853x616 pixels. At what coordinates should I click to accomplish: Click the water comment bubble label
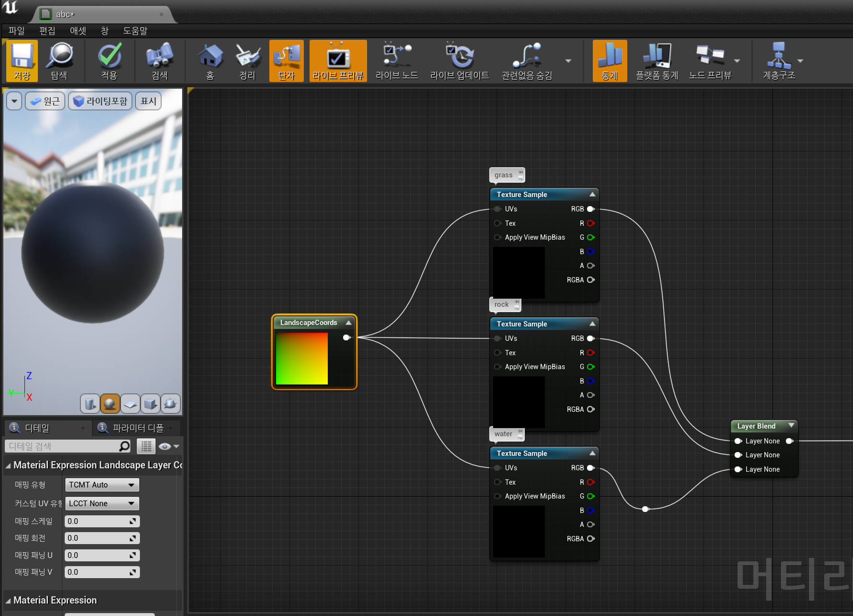[x=503, y=434]
